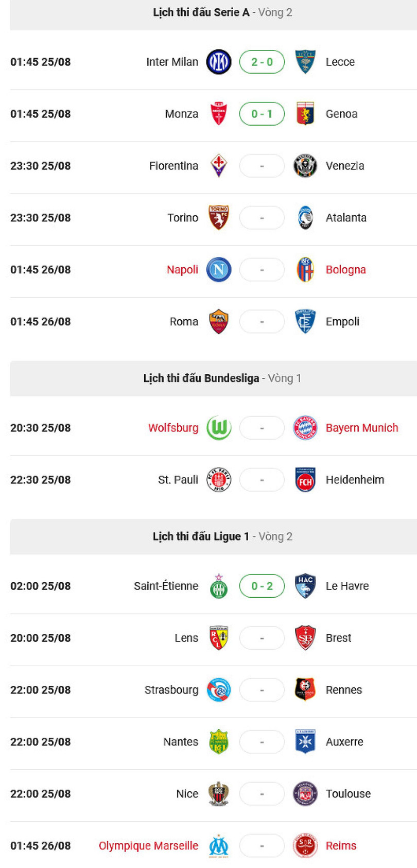
Task: Click the Le Havre club crest
Action: [x=305, y=586]
